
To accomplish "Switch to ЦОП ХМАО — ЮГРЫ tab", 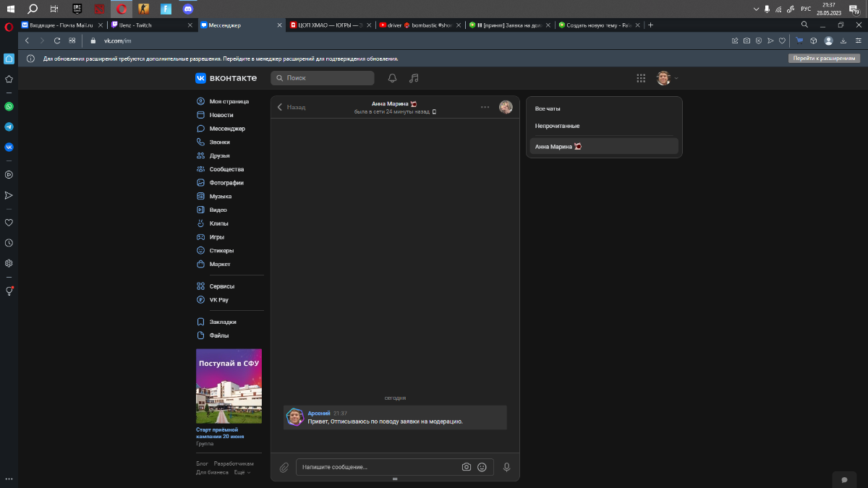I will (329, 25).
